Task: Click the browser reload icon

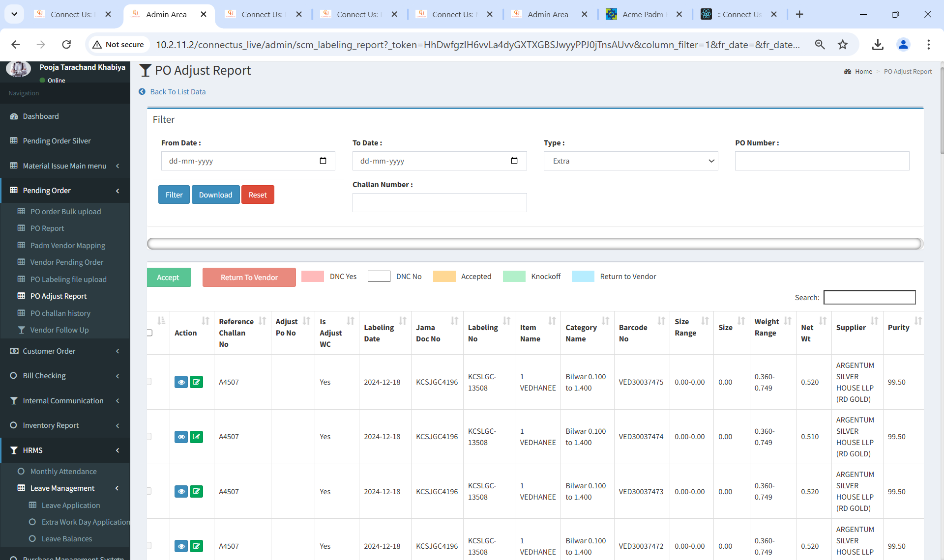Action: coord(66,45)
